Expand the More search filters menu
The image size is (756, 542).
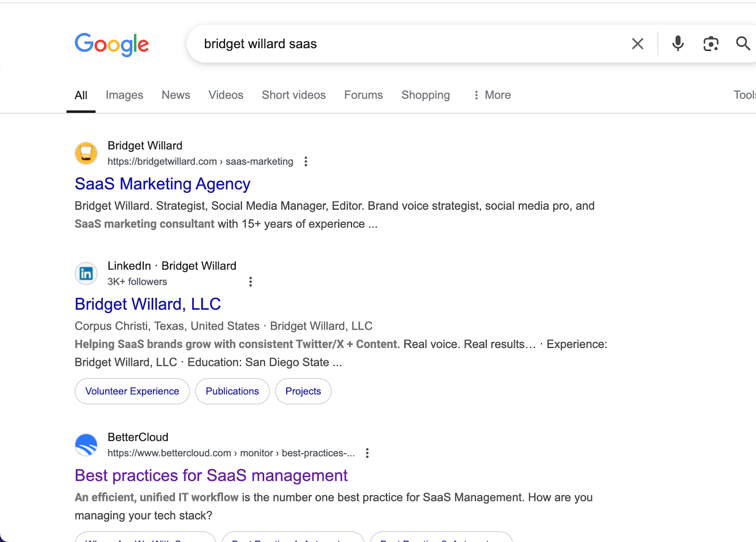[492, 95]
